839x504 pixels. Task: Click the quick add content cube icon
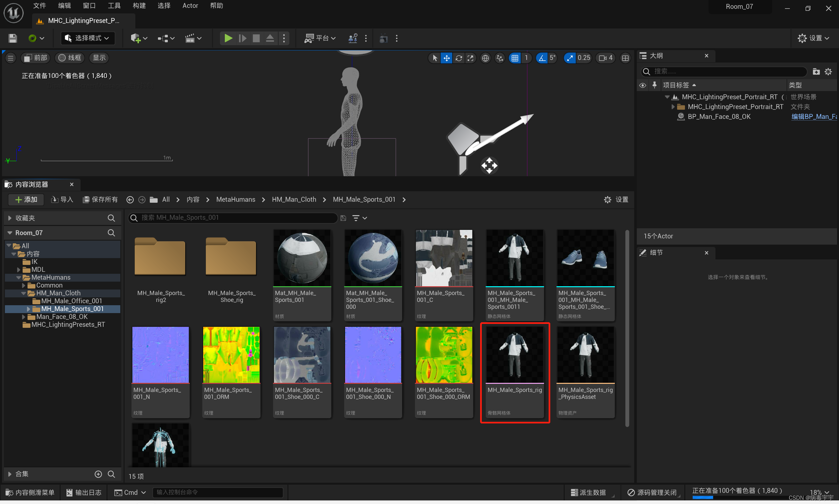[x=136, y=38]
